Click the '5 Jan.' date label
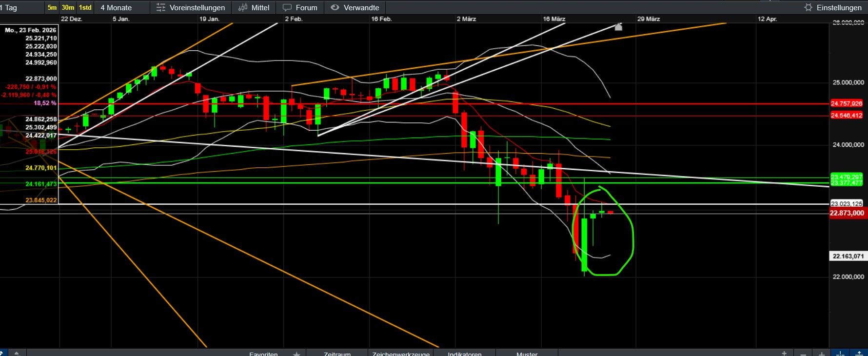Image resolution: width=868 pixels, height=356 pixels. point(121,19)
